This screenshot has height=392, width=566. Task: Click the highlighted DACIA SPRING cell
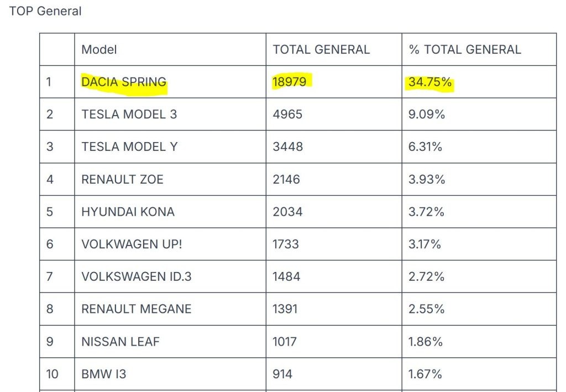[x=124, y=82]
